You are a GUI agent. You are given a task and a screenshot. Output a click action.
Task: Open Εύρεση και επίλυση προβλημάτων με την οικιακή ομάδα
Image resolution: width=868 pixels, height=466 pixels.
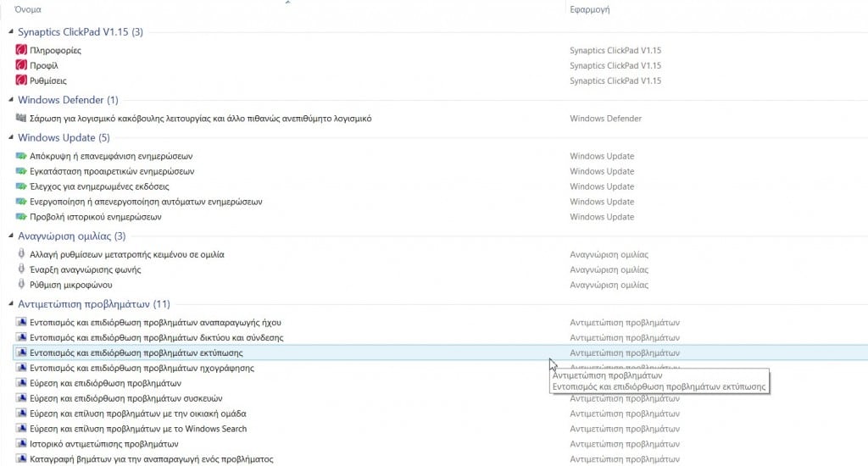(138, 414)
